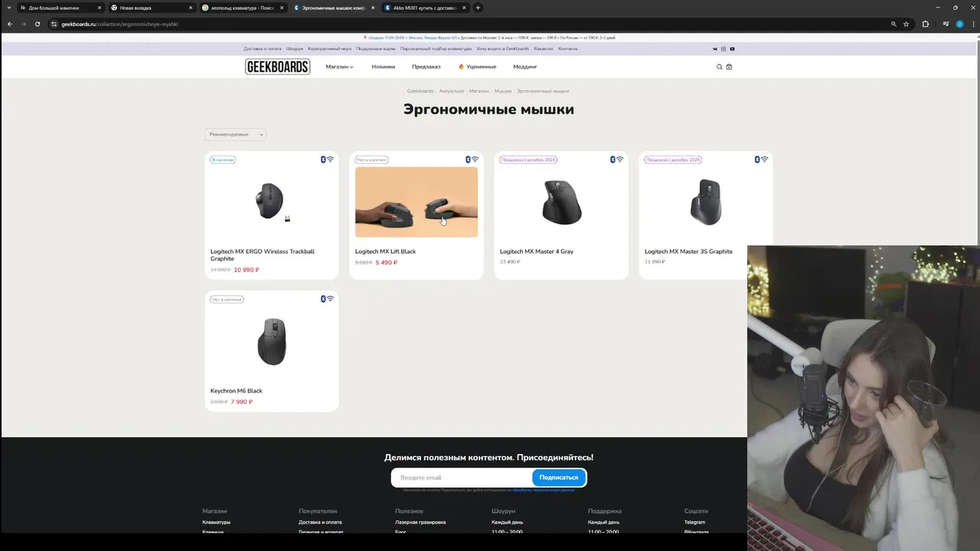This screenshot has height=551, width=980.
Task: Close the 'Дом большой мамочки' tab
Action: coord(100,8)
